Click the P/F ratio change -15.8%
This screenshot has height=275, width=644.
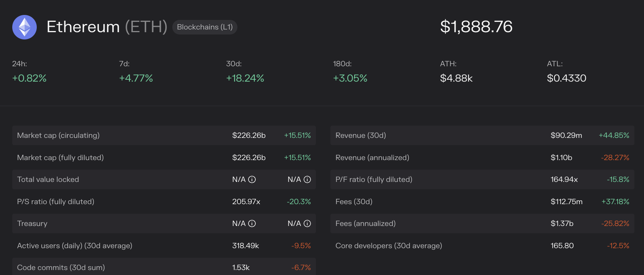point(618,180)
